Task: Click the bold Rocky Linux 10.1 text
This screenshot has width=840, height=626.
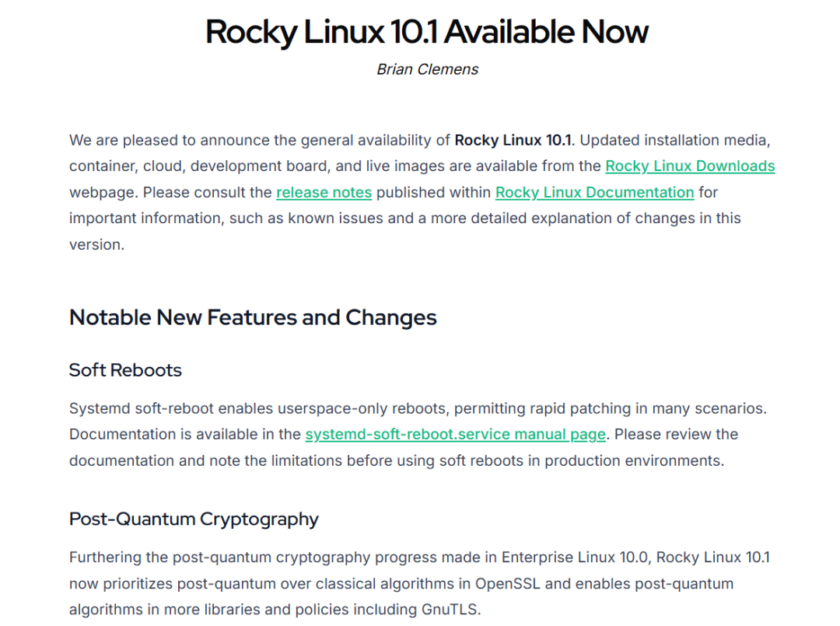Action: [513, 141]
